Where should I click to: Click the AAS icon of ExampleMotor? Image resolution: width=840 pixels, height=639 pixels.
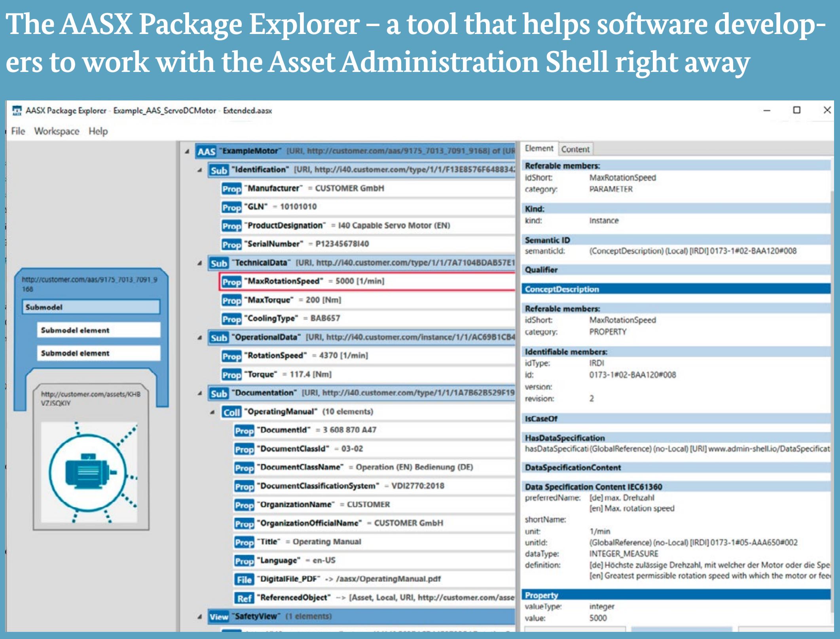[x=206, y=151]
